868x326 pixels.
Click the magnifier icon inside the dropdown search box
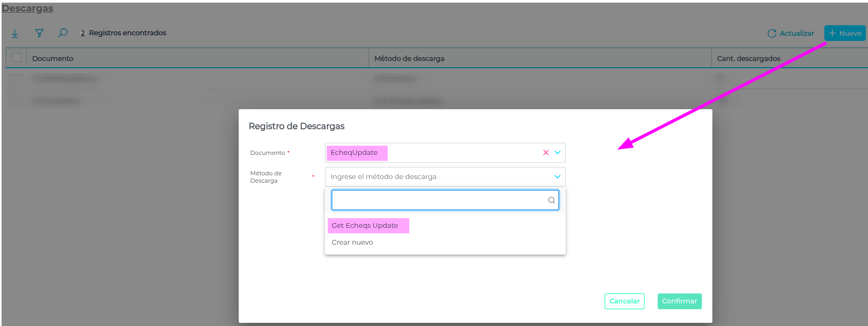click(x=552, y=200)
